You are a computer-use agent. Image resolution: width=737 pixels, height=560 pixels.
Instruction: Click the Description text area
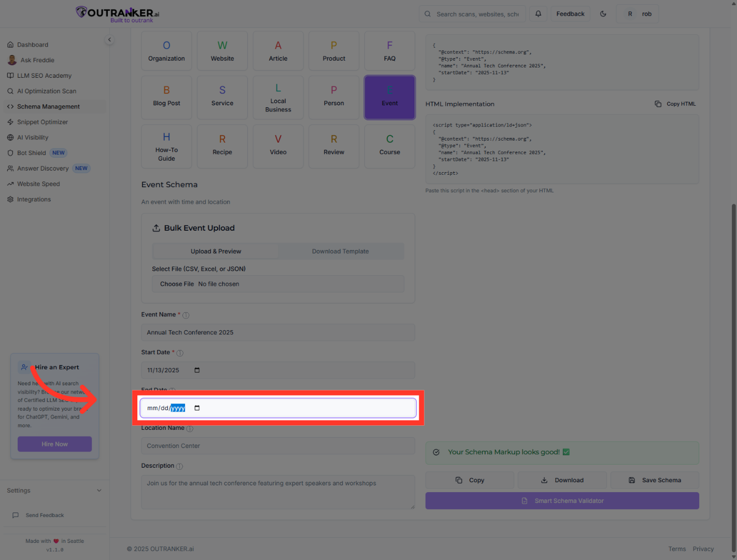point(278,492)
